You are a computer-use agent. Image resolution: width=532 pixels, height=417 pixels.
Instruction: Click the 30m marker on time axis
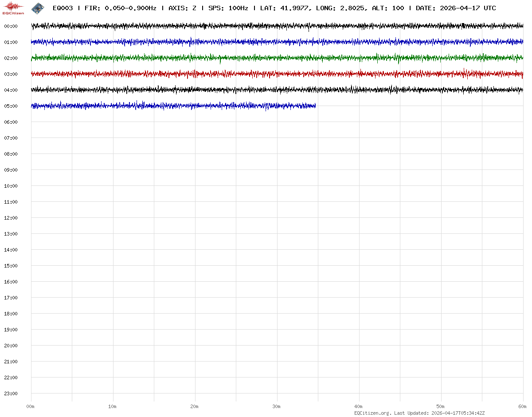pos(277,406)
